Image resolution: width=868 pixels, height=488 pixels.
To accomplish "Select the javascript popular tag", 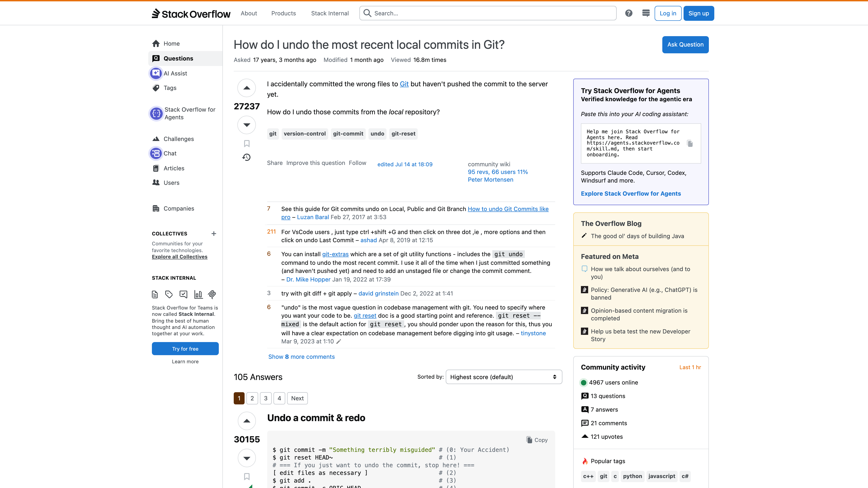I will [661, 476].
